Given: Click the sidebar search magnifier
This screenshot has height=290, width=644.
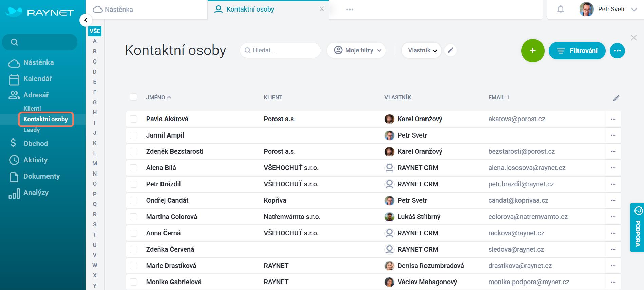Looking at the screenshot, I should pos(14,42).
